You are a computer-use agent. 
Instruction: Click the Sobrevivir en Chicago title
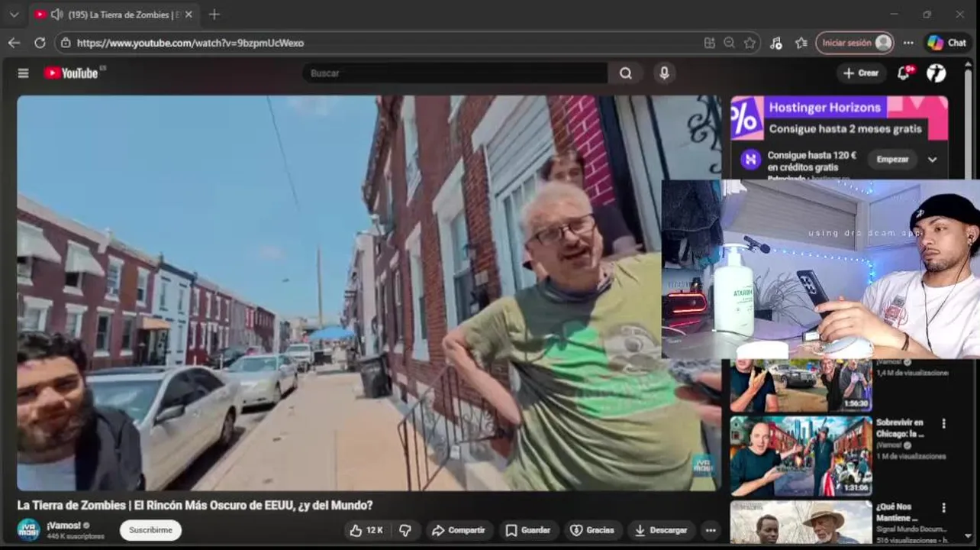click(900, 428)
